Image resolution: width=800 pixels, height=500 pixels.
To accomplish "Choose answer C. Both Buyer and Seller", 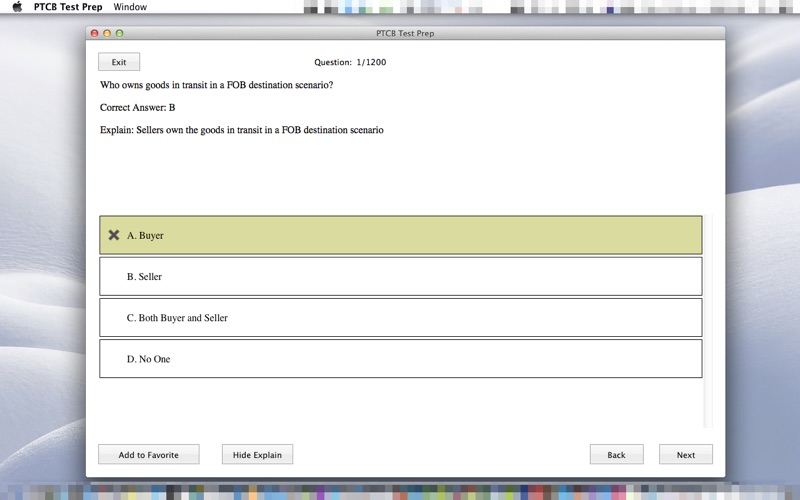I will click(401, 318).
